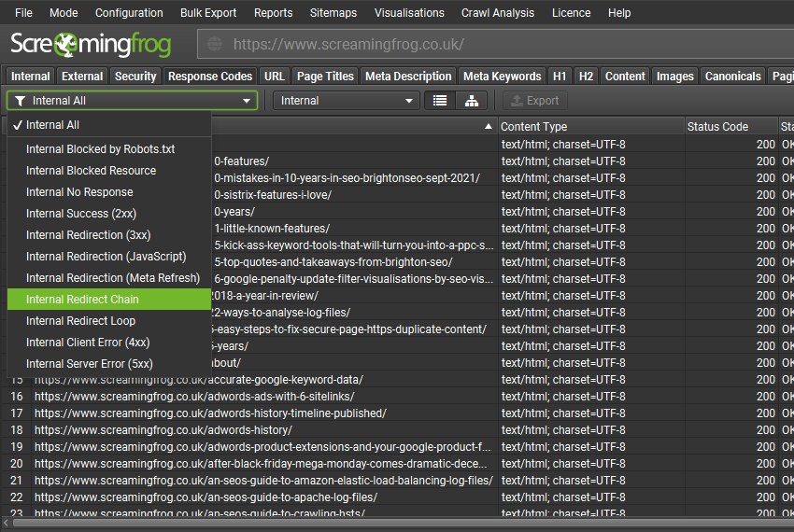
Task: Select row 17 adwords-history-timeline-published URL
Action: (x=210, y=413)
